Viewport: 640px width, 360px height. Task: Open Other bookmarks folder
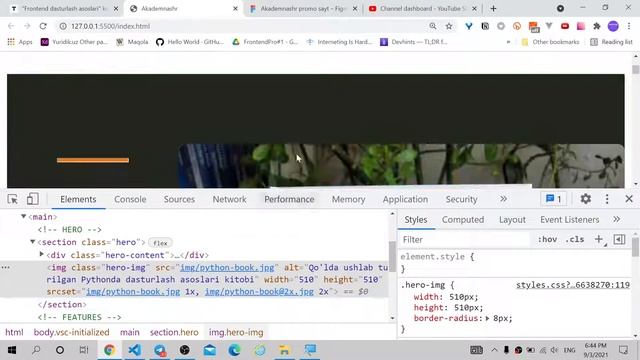[550, 42]
